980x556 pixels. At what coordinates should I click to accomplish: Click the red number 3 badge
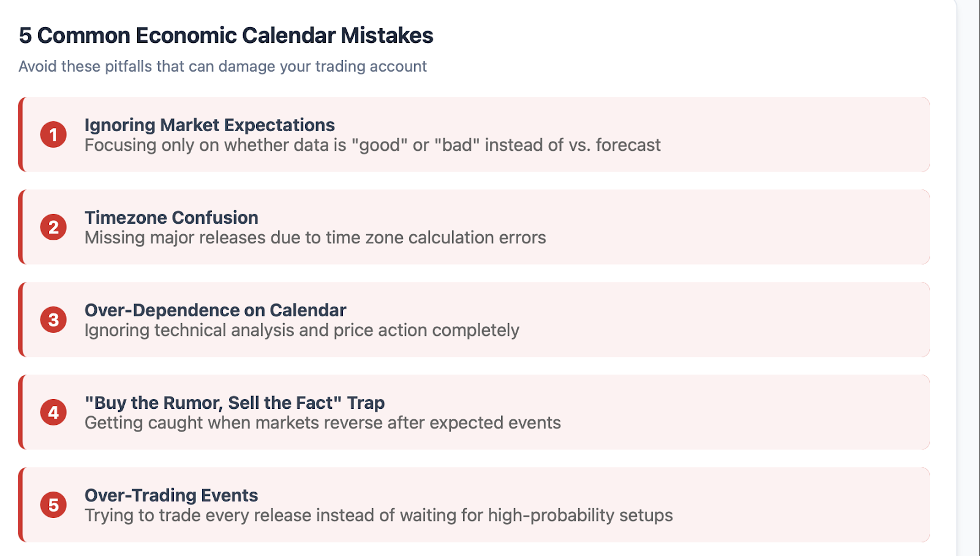coord(53,319)
